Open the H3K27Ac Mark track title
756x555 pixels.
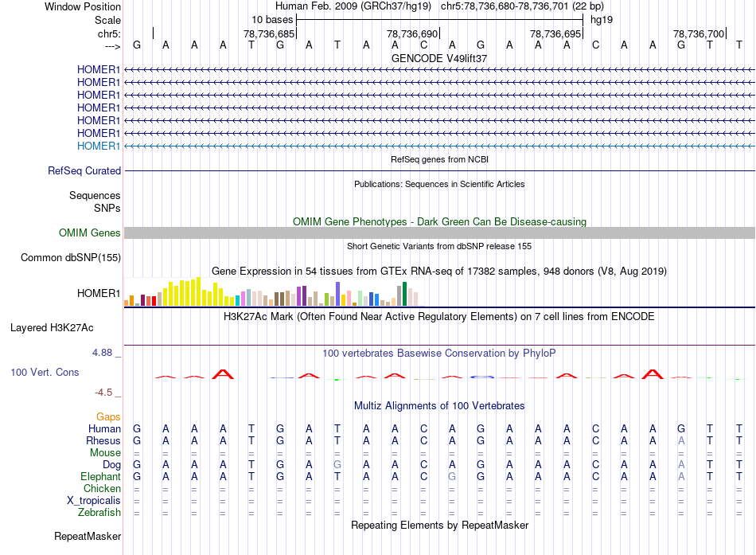pos(439,317)
